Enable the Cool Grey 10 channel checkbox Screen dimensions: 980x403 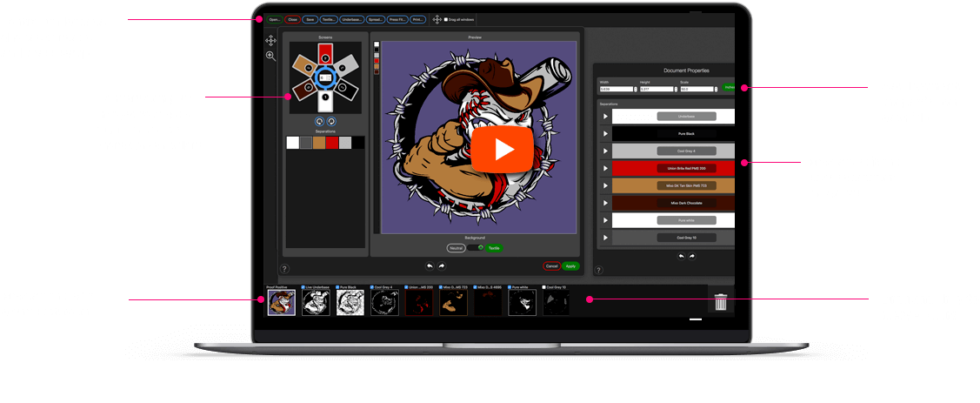coord(544,287)
